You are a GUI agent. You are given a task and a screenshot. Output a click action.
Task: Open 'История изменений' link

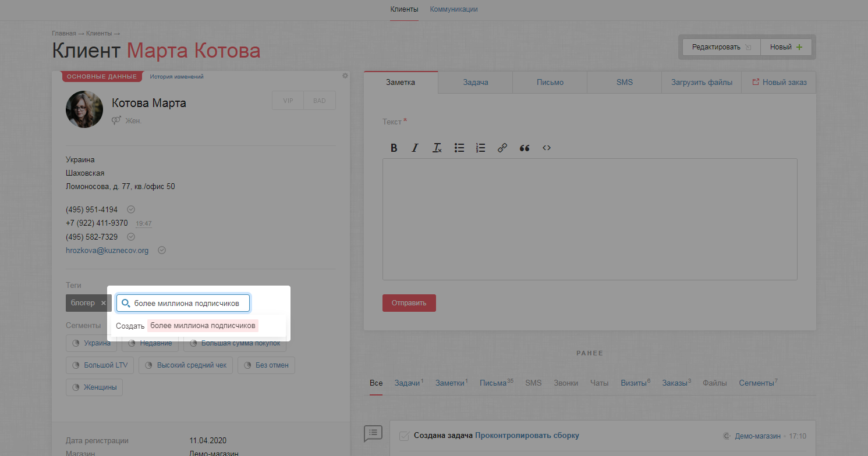point(176,77)
